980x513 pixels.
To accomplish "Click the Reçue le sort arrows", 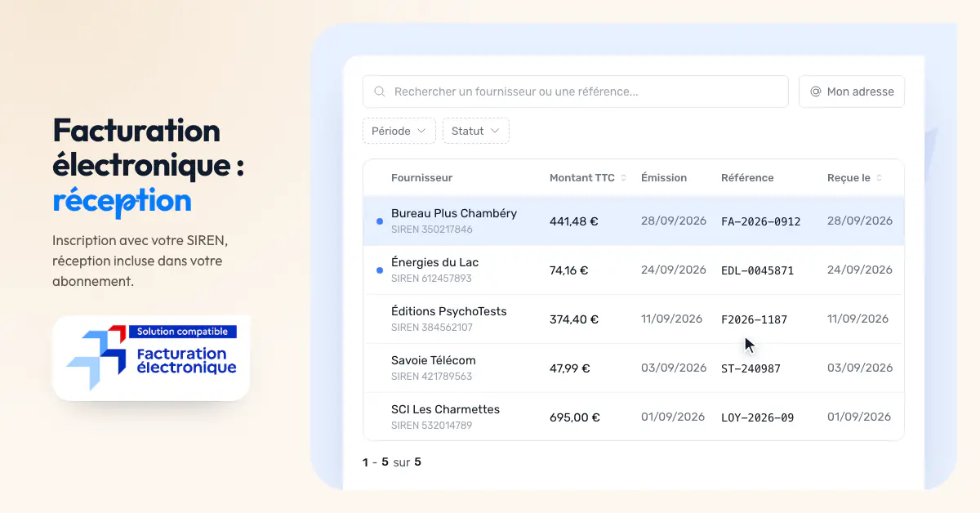I will point(880,178).
